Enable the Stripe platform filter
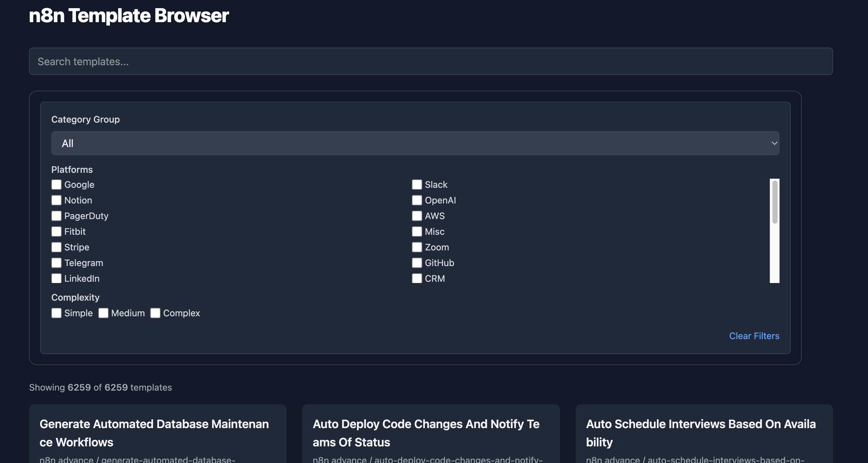The height and width of the screenshot is (463, 868). pyautogui.click(x=56, y=247)
